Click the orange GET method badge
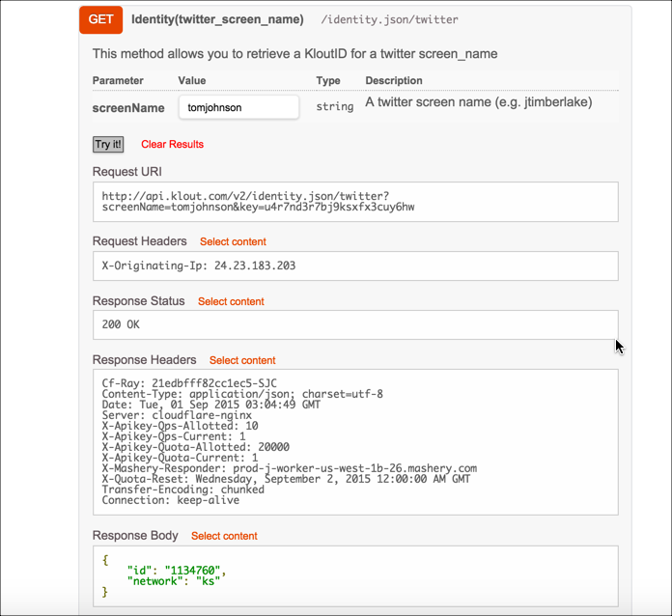This screenshot has width=672, height=616. click(100, 19)
